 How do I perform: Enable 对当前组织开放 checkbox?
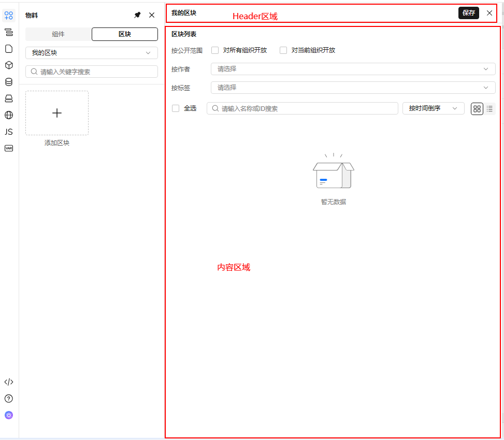(x=283, y=50)
